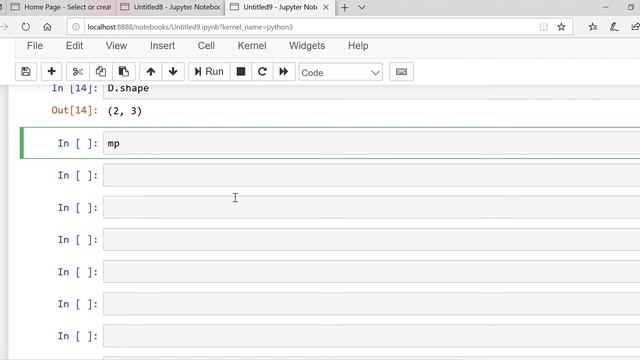Click the fourth empty cell below mp
Viewport: 640px width, 360px height.
point(371,272)
